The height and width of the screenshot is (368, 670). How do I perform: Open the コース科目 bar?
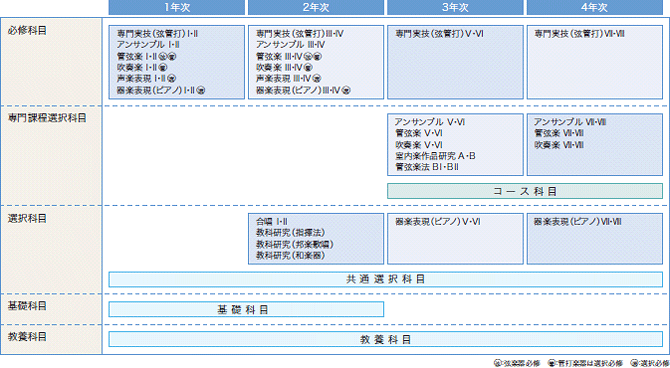tap(525, 191)
